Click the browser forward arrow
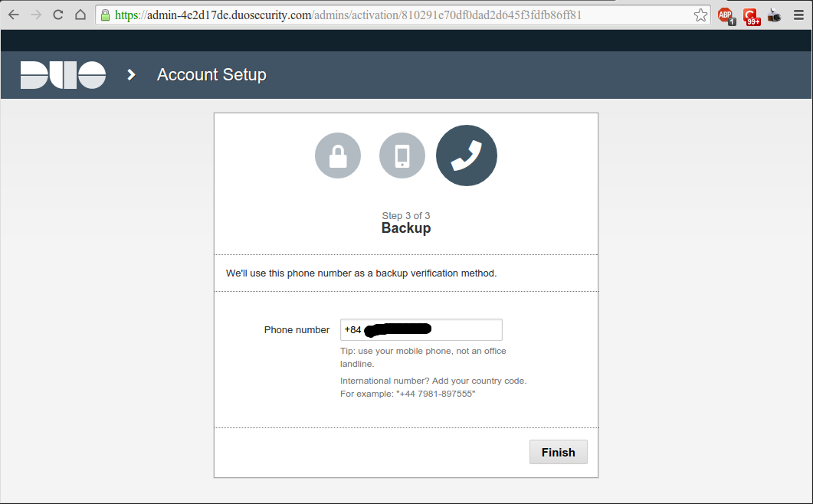This screenshot has width=813, height=504. click(35, 15)
